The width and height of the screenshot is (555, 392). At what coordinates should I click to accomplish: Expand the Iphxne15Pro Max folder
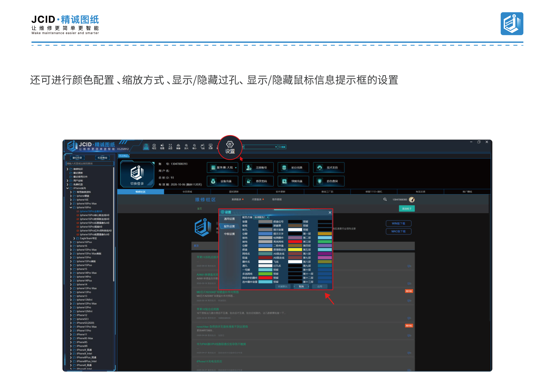coord(71,250)
